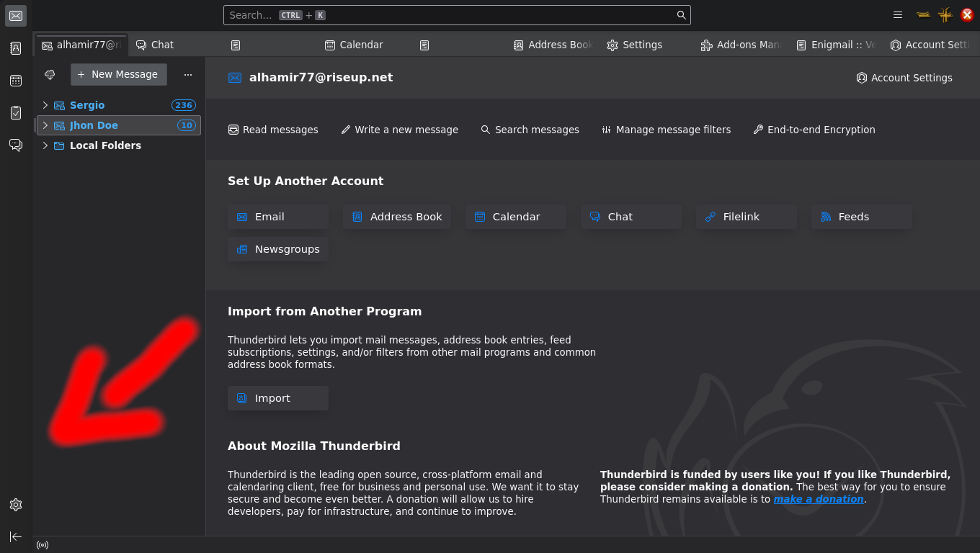Switch to the Add-ons Manager tab
980x553 pixels.
pos(741,45)
